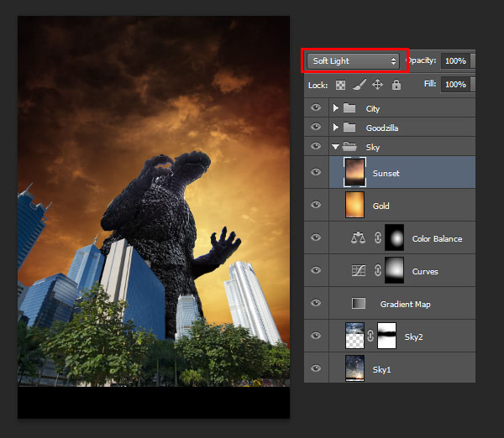Hide the Sunset layer
Viewport: 504px width, 438px height.
(x=316, y=172)
